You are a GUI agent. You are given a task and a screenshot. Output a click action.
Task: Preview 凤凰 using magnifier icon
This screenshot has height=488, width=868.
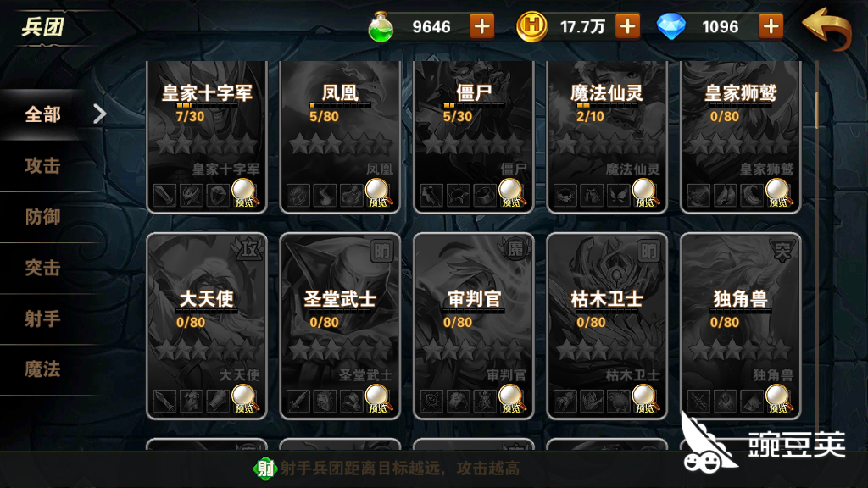[378, 193]
